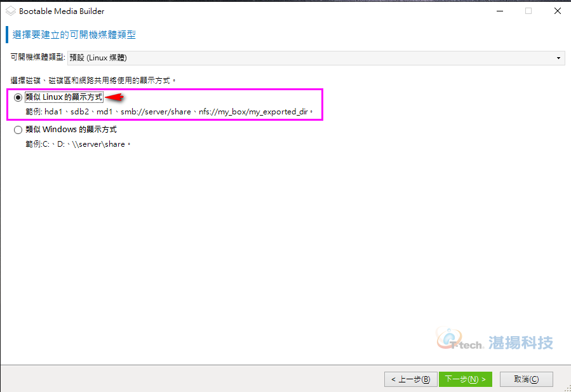This screenshot has height=392, width=571.
Task: Proceed with the green 下一步(N) button
Action: pos(466,379)
